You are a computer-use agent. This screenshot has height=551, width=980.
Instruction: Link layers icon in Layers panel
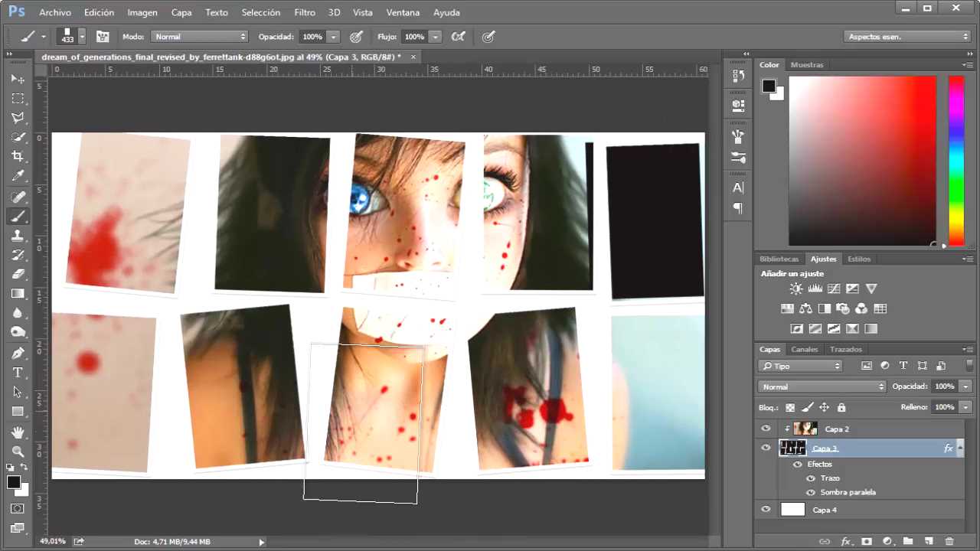point(825,541)
